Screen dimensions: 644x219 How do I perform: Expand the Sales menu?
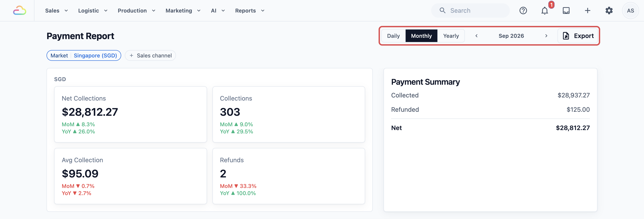pos(57,11)
